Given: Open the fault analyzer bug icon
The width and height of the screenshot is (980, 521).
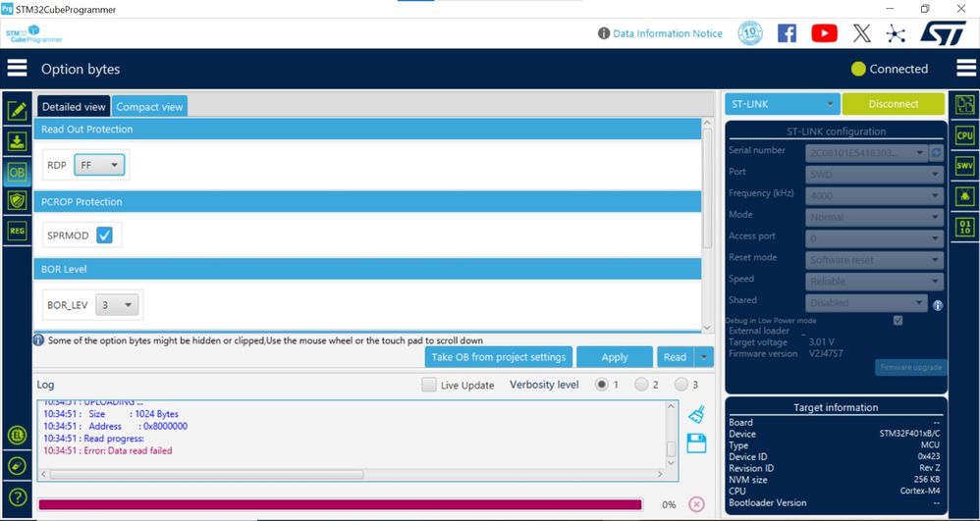Looking at the screenshot, I should tap(965, 196).
